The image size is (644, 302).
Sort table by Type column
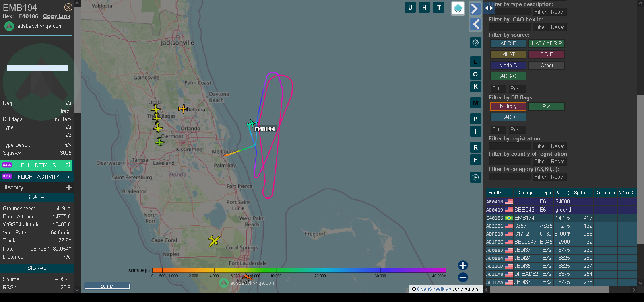[x=546, y=193]
